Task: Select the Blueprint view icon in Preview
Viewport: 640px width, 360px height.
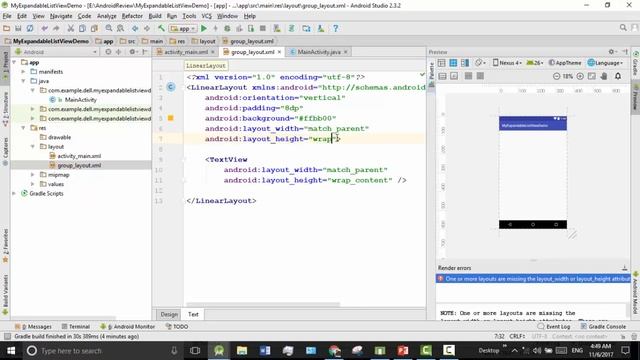Action: tap(453, 63)
